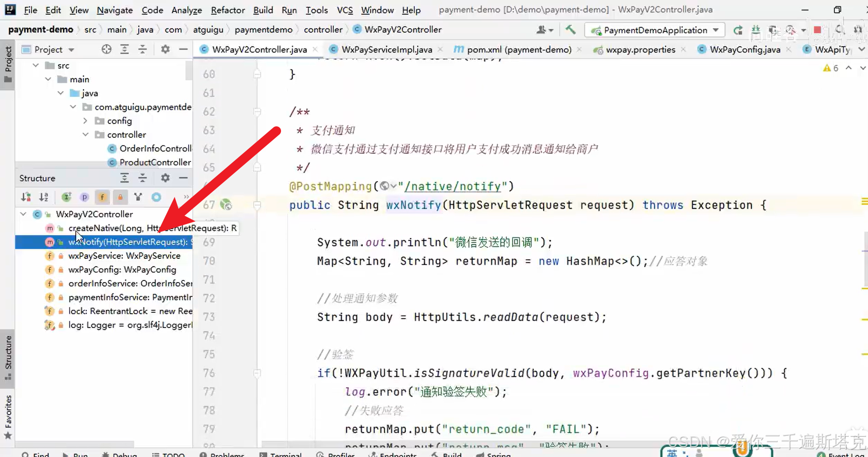Open the Terminal tool window
The width and height of the screenshot is (868, 457).
tap(280, 455)
